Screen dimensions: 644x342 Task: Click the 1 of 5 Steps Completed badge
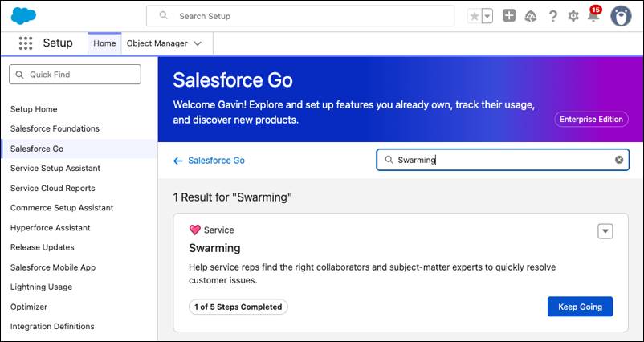[x=238, y=307]
